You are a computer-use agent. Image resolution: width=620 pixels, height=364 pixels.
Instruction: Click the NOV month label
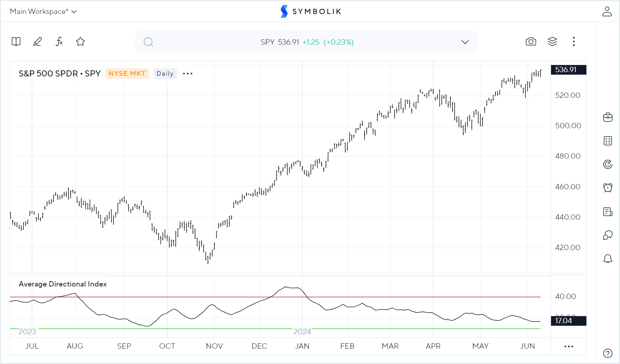(x=214, y=346)
